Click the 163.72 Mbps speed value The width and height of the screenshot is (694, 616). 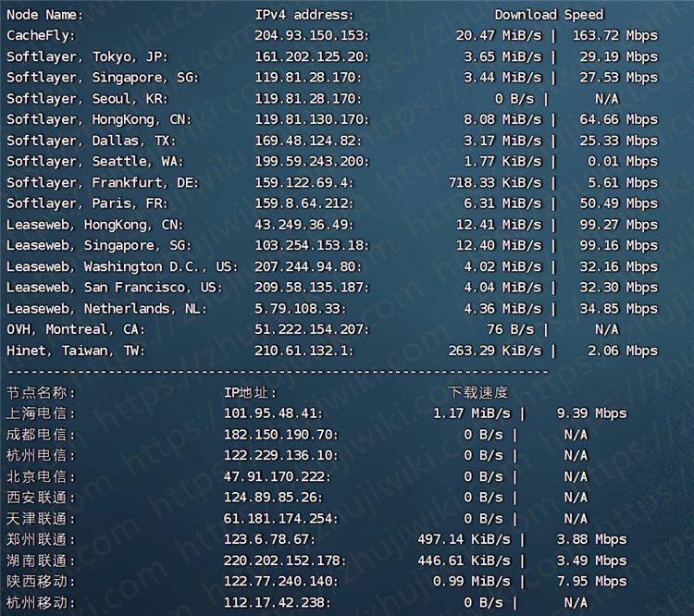click(615, 35)
